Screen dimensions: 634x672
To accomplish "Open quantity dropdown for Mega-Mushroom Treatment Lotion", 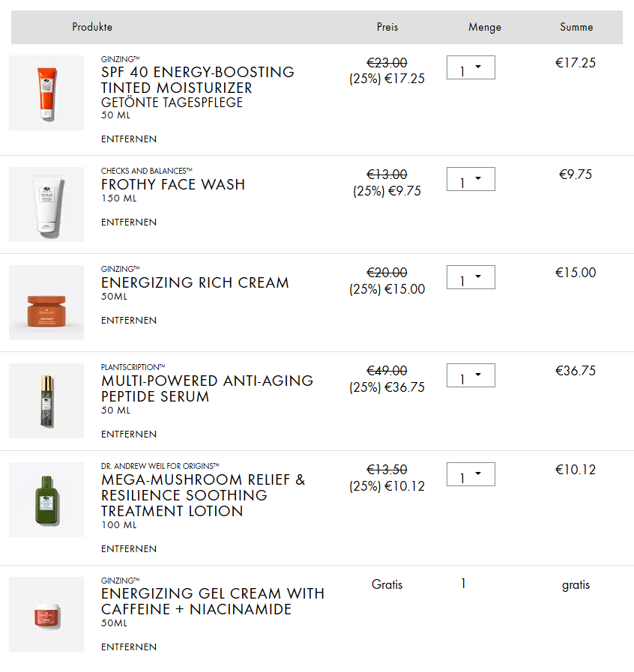I will 471,475.
